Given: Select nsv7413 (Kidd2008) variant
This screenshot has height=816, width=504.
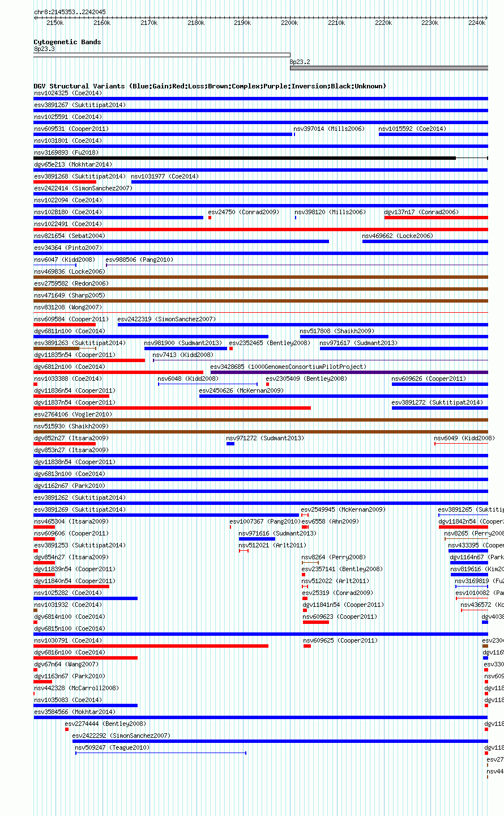Looking at the screenshot, I should pyautogui.click(x=321, y=360).
